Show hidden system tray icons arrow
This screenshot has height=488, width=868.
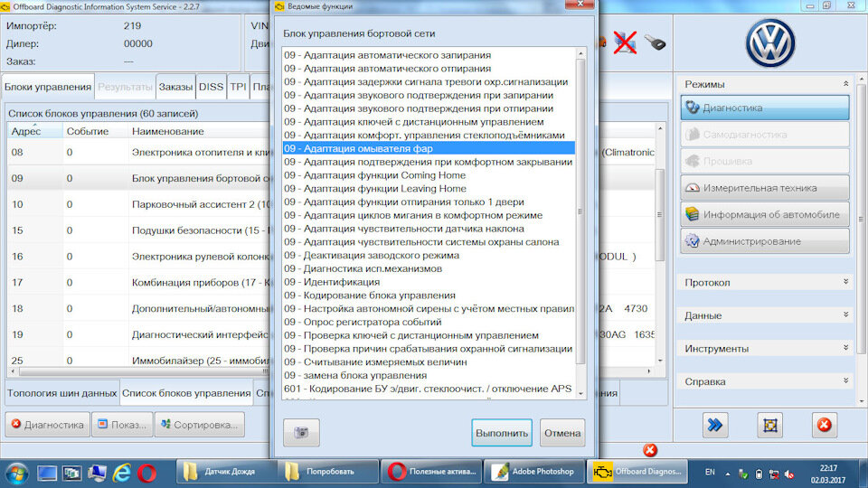click(x=727, y=474)
